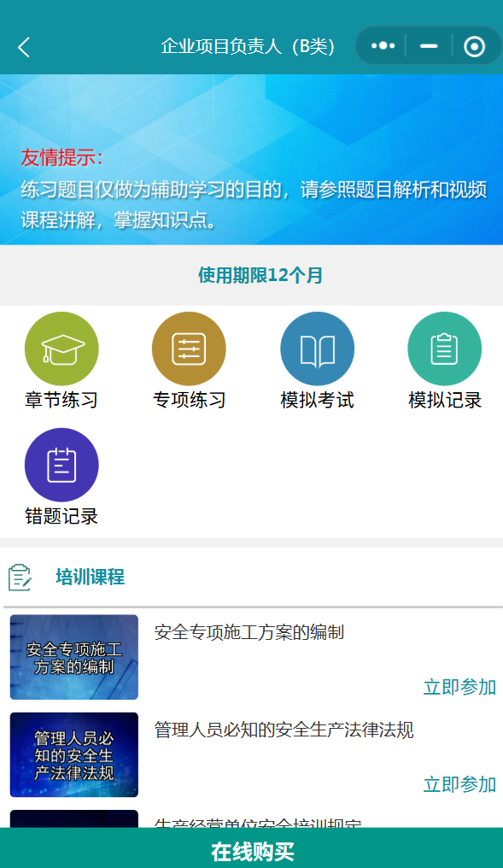The image size is (503, 868).
Task: Click the banner text 练习题目仅做为辅助学习的目的
Action: coord(153,190)
